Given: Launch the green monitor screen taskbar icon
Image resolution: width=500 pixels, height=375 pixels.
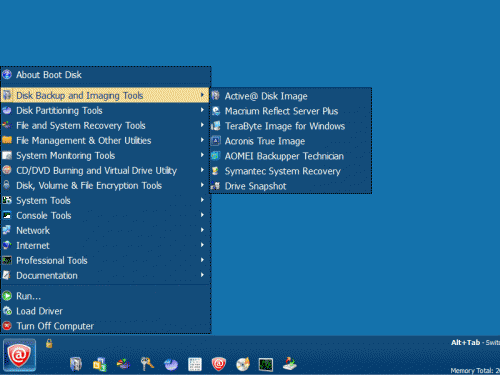Looking at the screenshot, I should coord(266,364).
